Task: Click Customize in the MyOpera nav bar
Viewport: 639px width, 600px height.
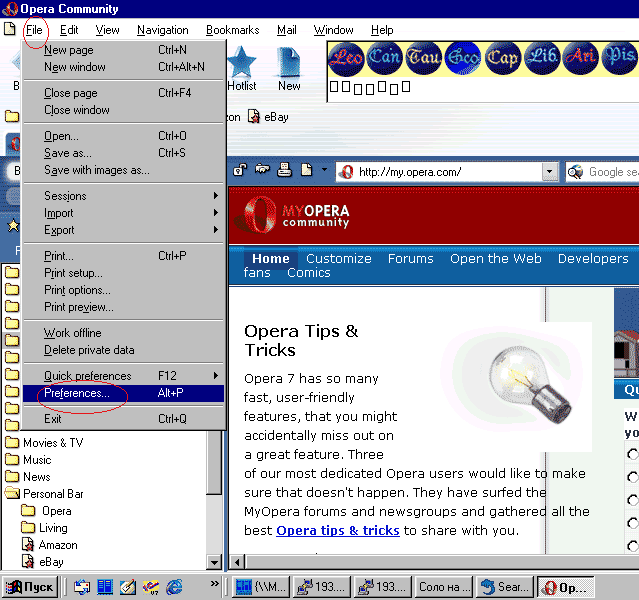Action: point(339,258)
